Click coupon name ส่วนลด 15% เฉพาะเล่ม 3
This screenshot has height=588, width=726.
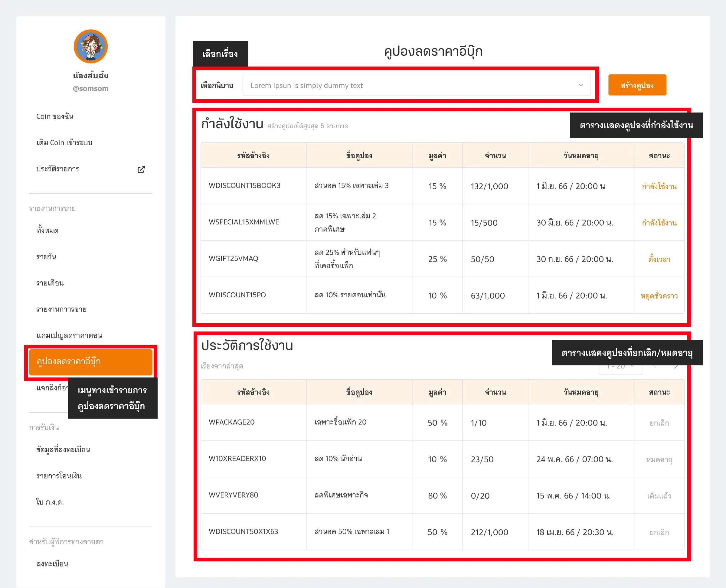tap(351, 186)
